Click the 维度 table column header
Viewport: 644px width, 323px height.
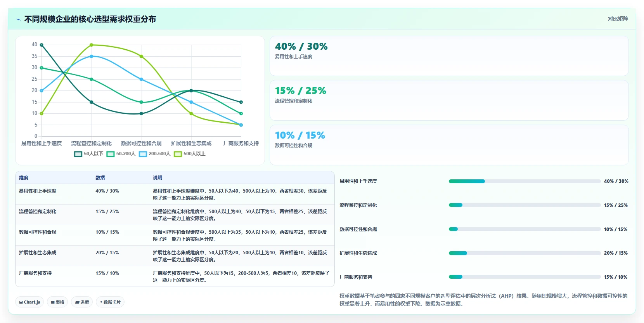(x=24, y=178)
